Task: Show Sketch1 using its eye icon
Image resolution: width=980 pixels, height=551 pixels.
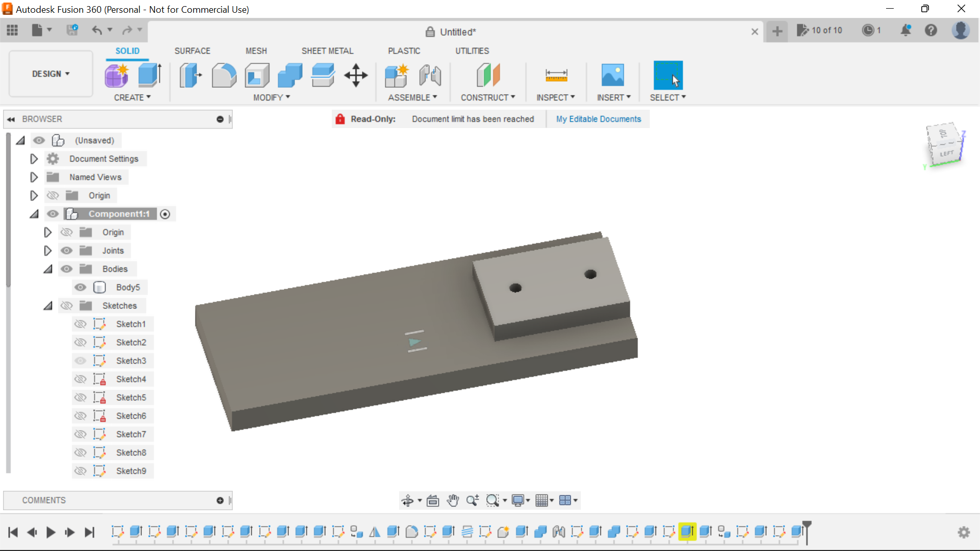Action: [x=80, y=324]
